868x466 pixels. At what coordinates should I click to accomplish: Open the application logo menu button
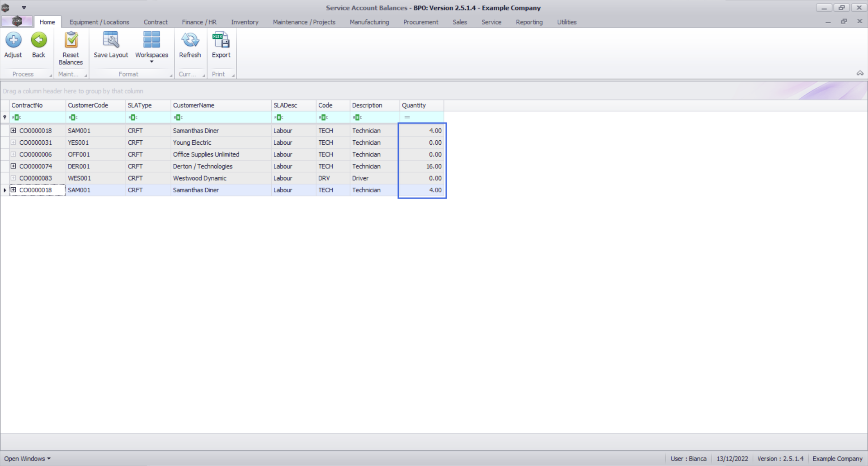[17, 21]
